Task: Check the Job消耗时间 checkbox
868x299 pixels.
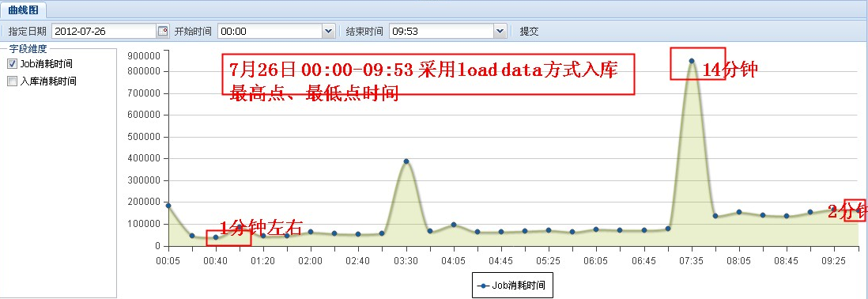Action: pyautogui.click(x=12, y=63)
